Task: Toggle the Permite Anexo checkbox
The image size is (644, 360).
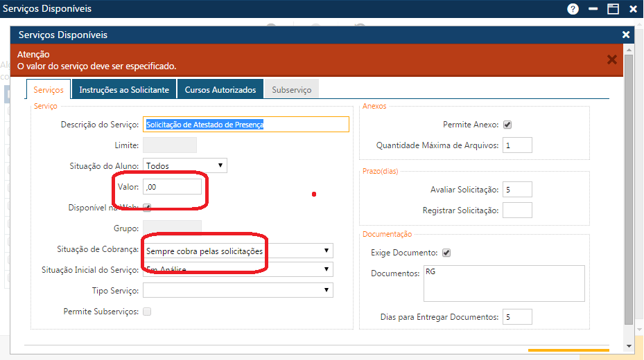Action: [x=507, y=125]
